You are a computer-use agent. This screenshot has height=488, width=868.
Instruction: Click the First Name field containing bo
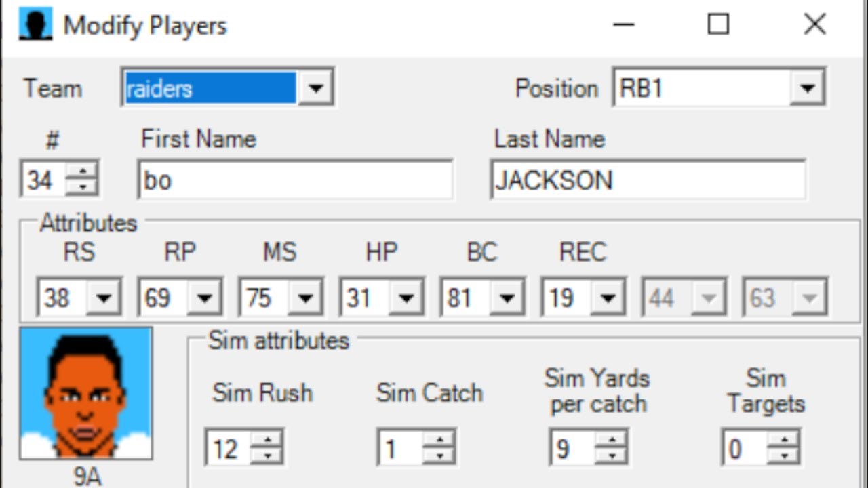tap(295, 180)
